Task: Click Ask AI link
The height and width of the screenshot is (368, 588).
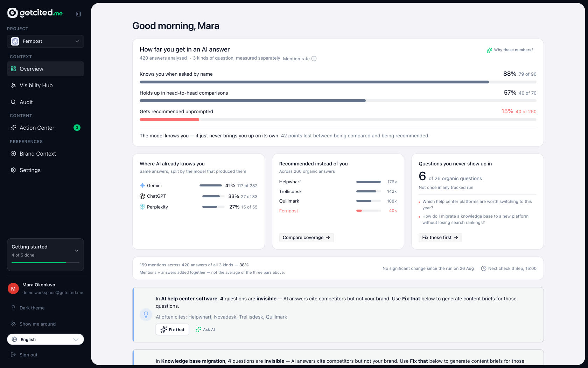Action: 205,329
